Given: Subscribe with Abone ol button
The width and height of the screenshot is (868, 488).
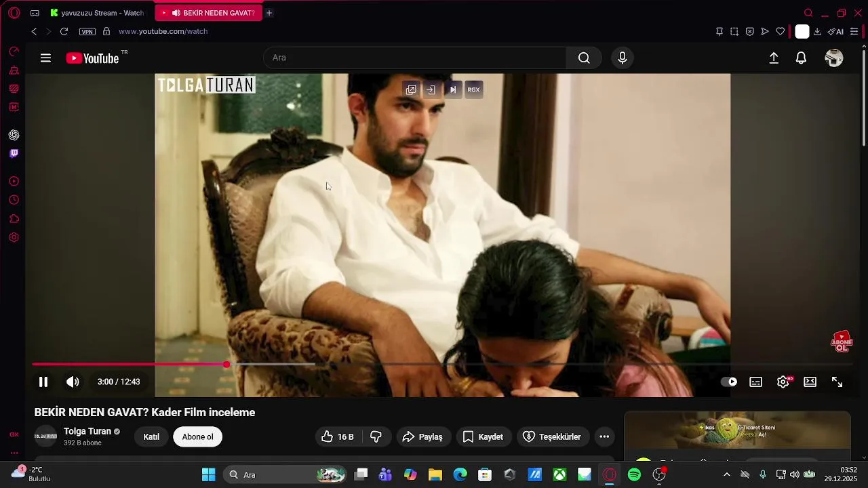Looking at the screenshot, I should click(x=197, y=437).
